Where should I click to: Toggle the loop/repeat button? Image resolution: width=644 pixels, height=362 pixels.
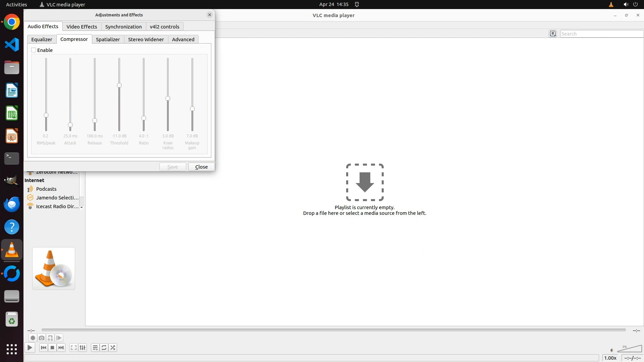[104, 348]
